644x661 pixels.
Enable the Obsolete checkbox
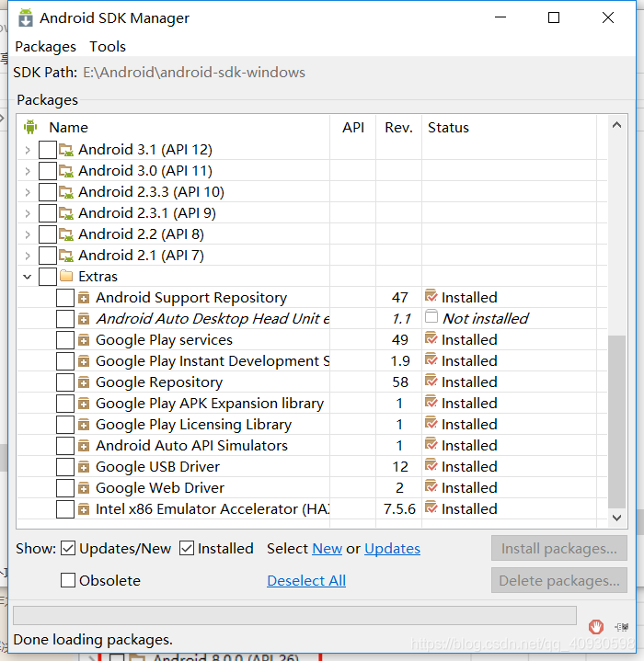coord(68,580)
